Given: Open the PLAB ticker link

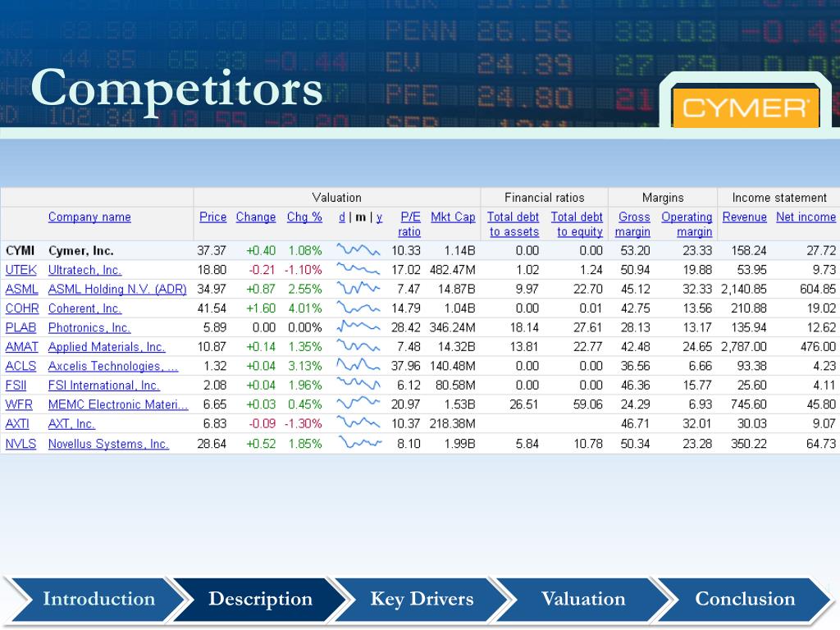Looking at the screenshot, I should 21,328.
